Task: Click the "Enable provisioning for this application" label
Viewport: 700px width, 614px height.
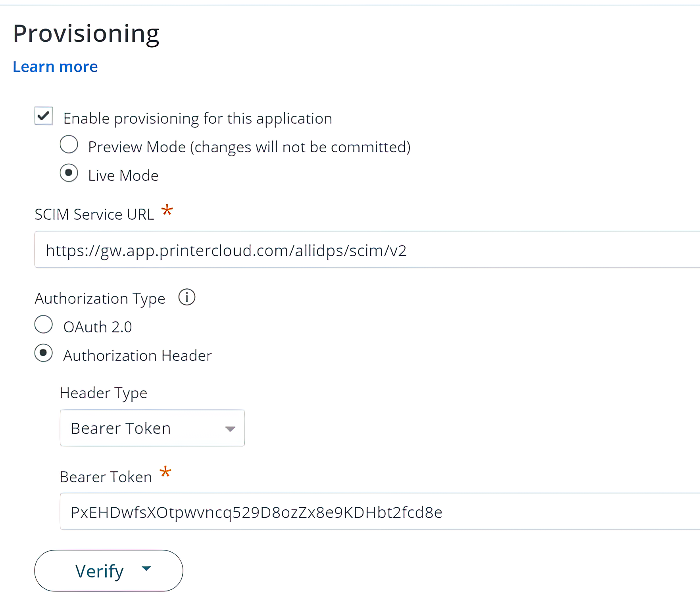Action: (x=198, y=119)
